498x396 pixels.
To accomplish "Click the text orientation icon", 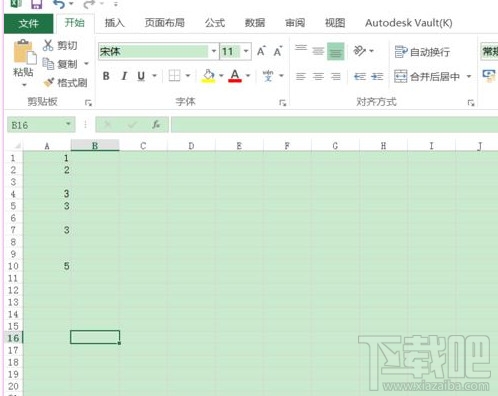I will pos(359,51).
